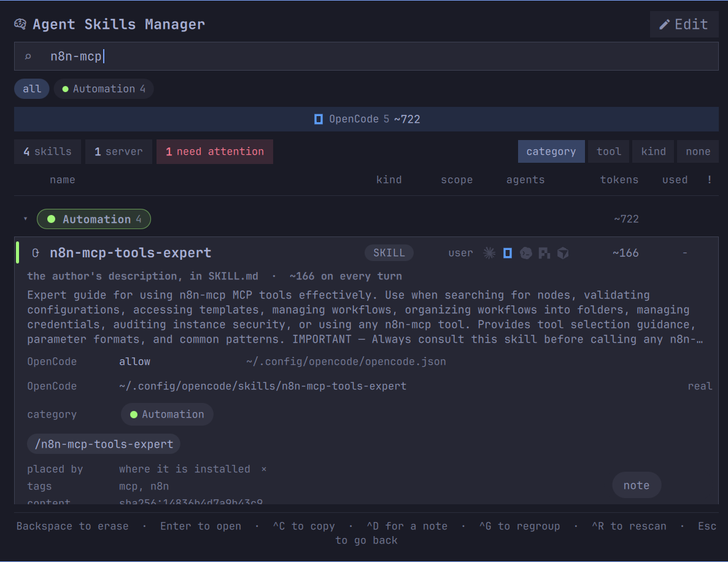Click '^G to regroup' hint
728x562 pixels.
pyautogui.click(x=519, y=526)
